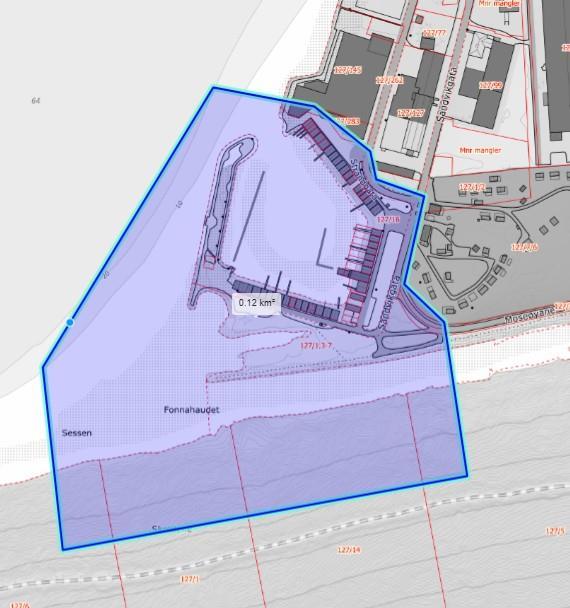Click the Sandvikgata label inside the polygon
This screenshot has width=570, height=608.
point(389,302)
